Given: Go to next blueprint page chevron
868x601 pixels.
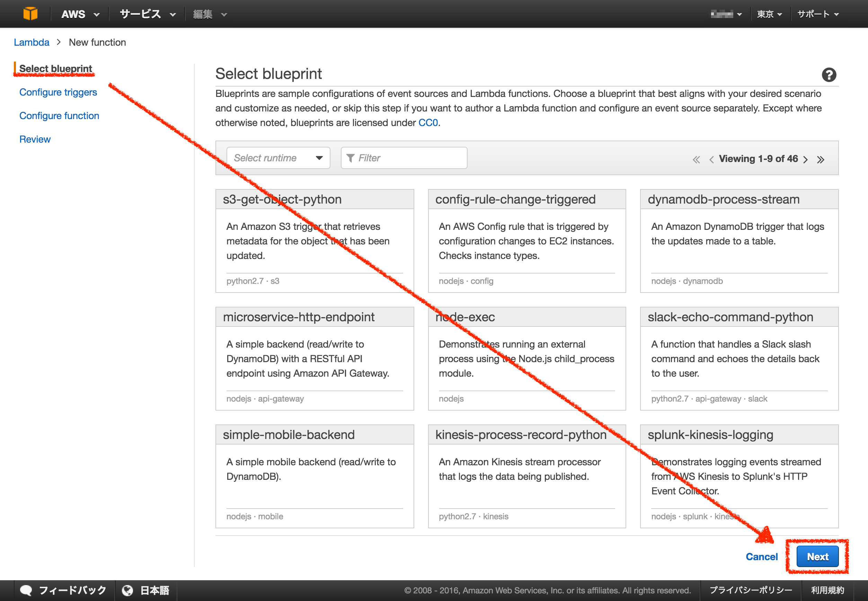Looking at the screenshot, I should pos(805,159).
